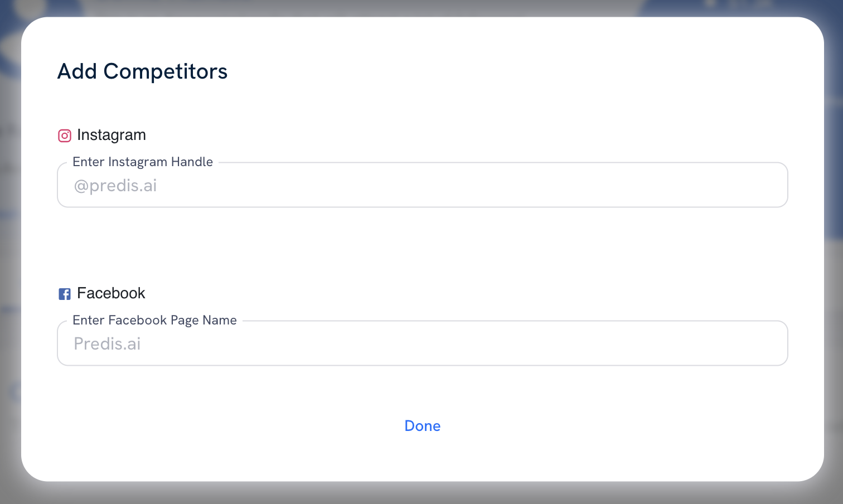Select the Enter Facebook Page Name input field
Viewport: 843px width, 504px height.
(x=422, y=343)
